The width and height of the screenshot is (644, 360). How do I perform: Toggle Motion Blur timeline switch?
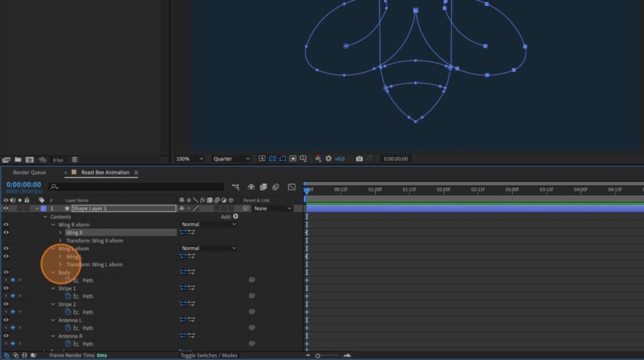coord(276,187)
